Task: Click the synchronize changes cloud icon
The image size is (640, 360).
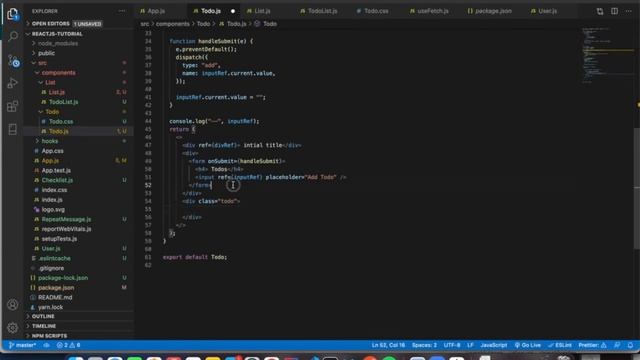Action: pyautogui.click(x=47, y=345)
